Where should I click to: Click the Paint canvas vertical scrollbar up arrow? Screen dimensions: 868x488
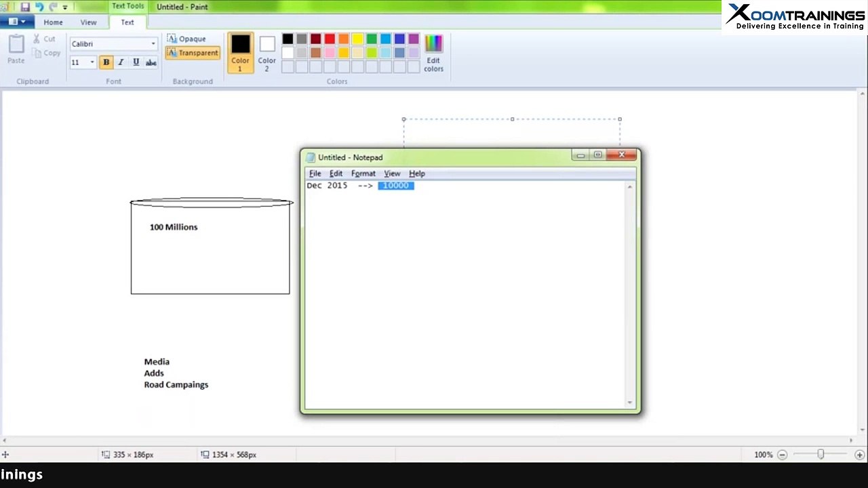coord(861,95)
